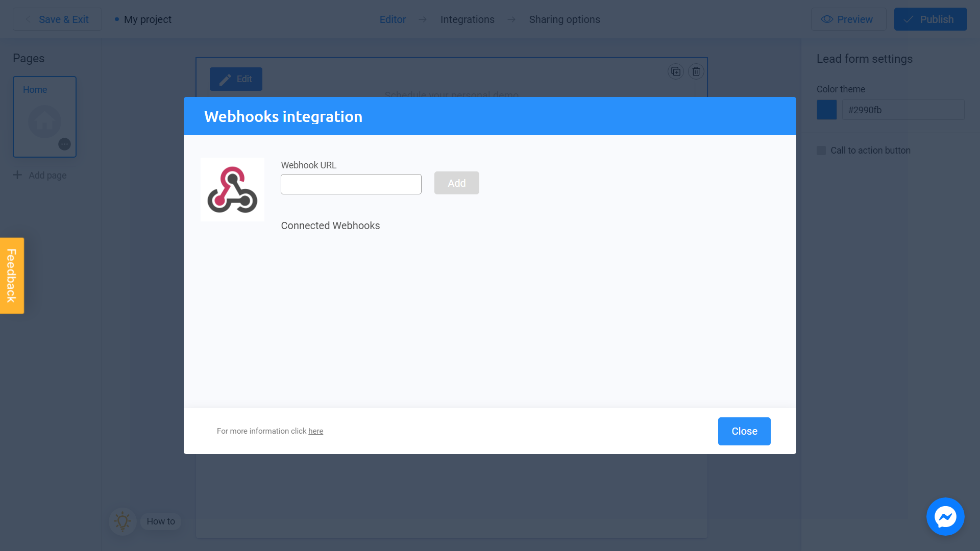Click the here link for more information
Image resolution: width=980 pixels, height=551 pixels.
315,431
